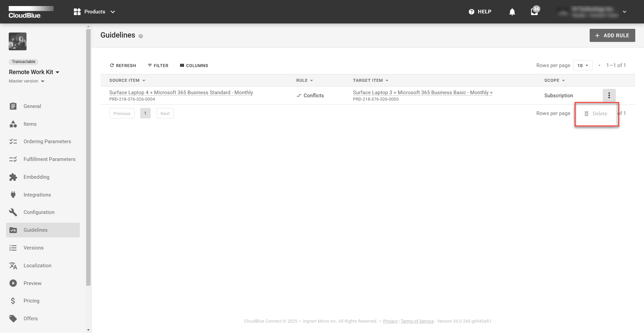The width and height of the screenshot is (644, 333).
Task: Expand the user account menu chevron
Action: tap(625, 12)
